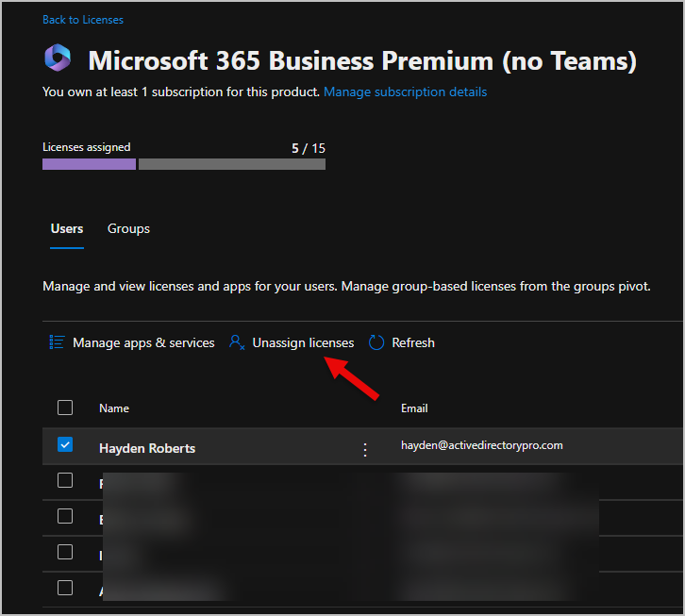Sort by the Name column header
685x616 pixels.
pos(114,408)
